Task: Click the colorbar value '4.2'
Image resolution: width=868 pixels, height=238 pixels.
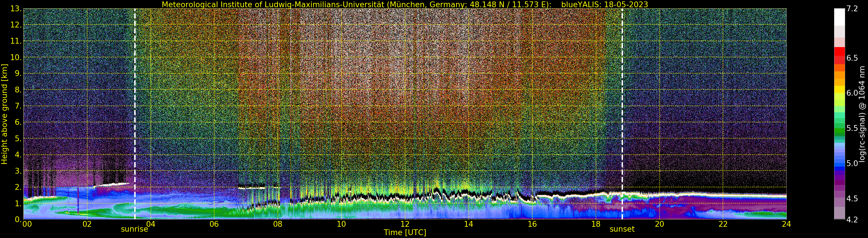Action: pyautogui.click(x=852, y=220)
